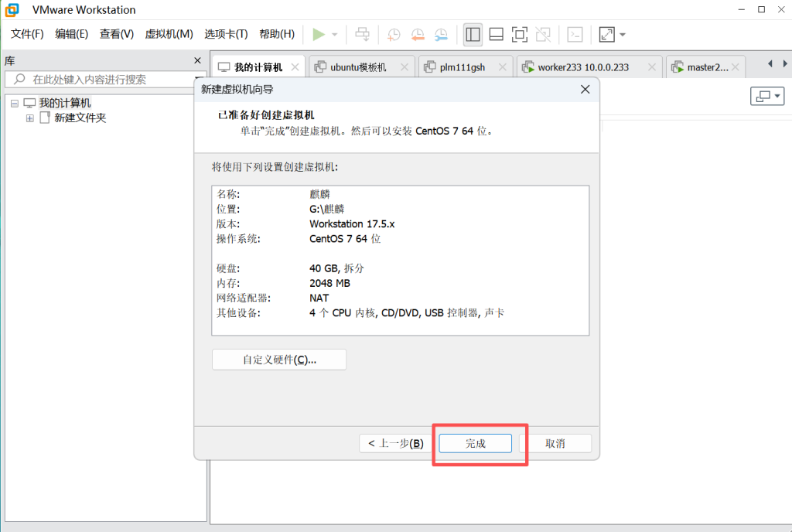Toggle the thumbnail bar view icon
The width and height of the screenshot is (792, 532).
tap(497, 34)
